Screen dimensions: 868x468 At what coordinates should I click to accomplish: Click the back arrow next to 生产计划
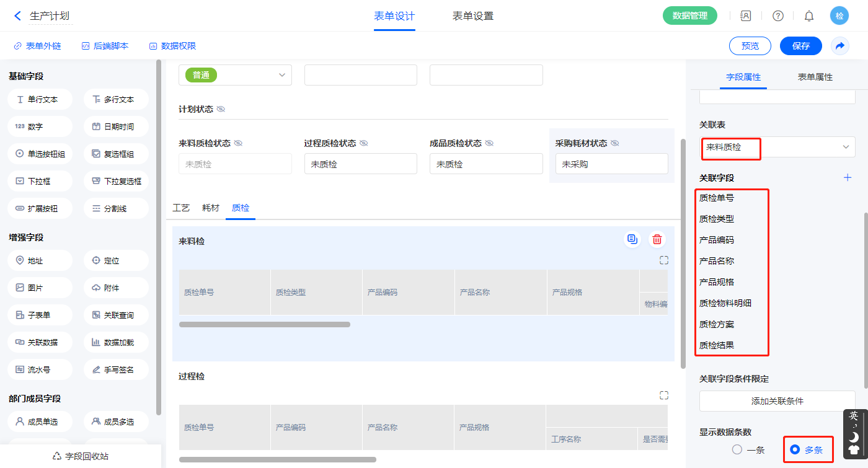coord(17,16)
